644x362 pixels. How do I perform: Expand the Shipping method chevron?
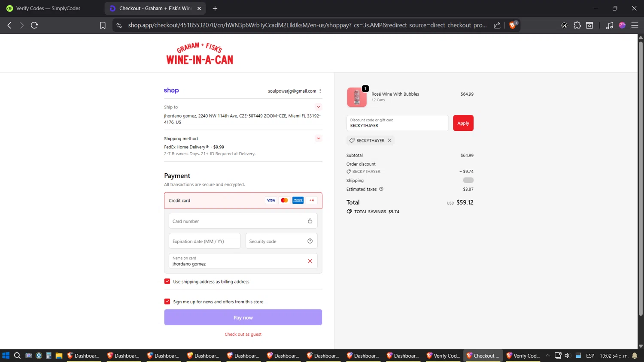pyautogui.click(x=319, y=138)
